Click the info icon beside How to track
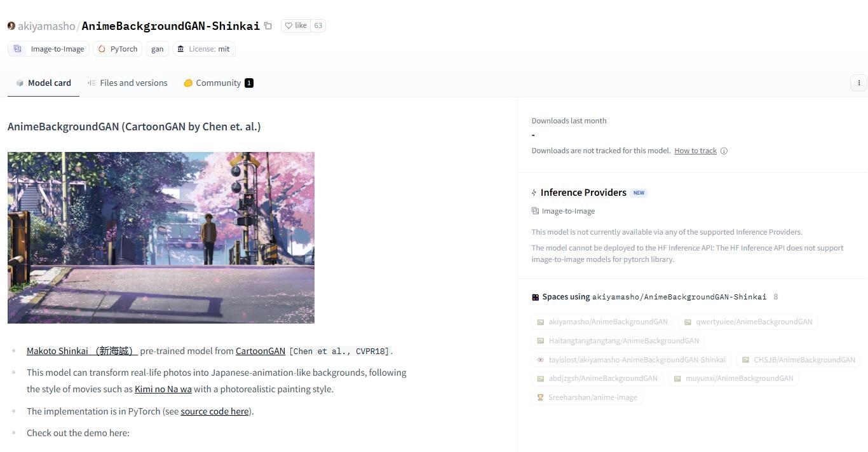 [724, 151]
